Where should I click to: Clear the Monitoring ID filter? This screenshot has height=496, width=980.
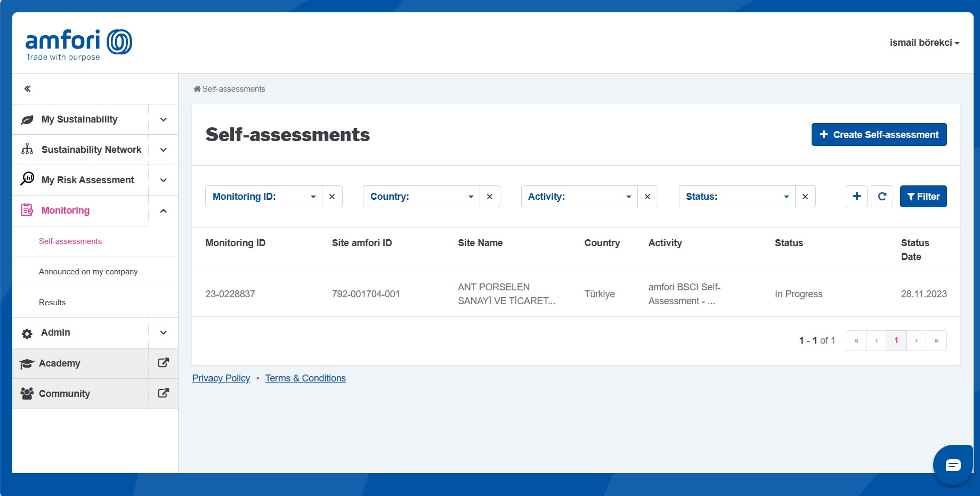pos(332,197)
